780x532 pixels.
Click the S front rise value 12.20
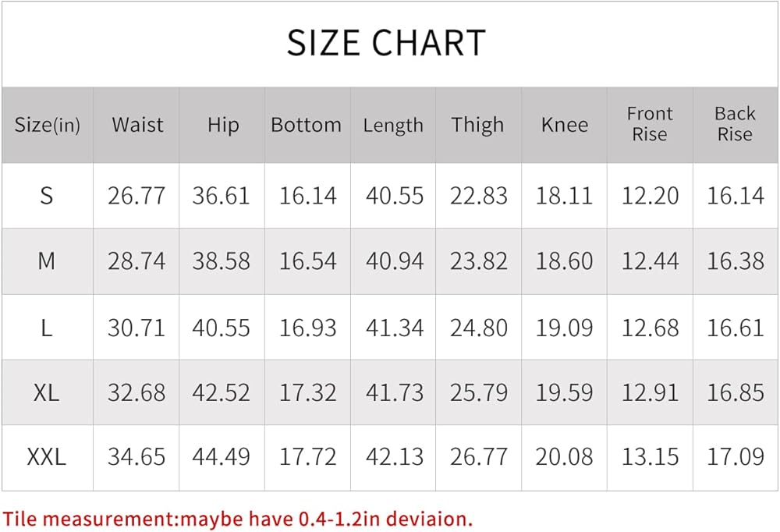[x=650, y=196]
